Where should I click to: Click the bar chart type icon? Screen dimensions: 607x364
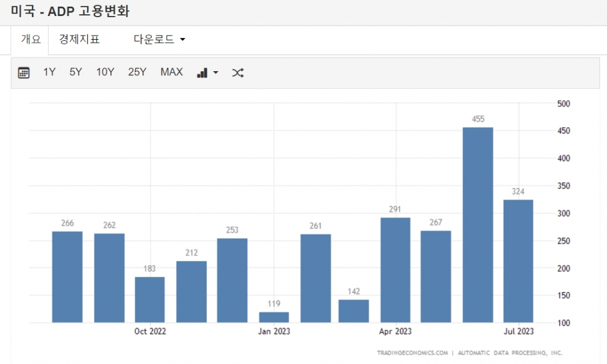(202, 72)
